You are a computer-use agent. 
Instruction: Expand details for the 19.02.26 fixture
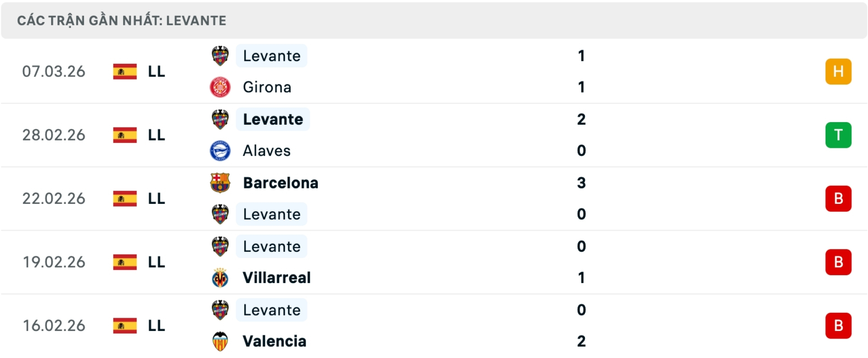pos(434,262)
